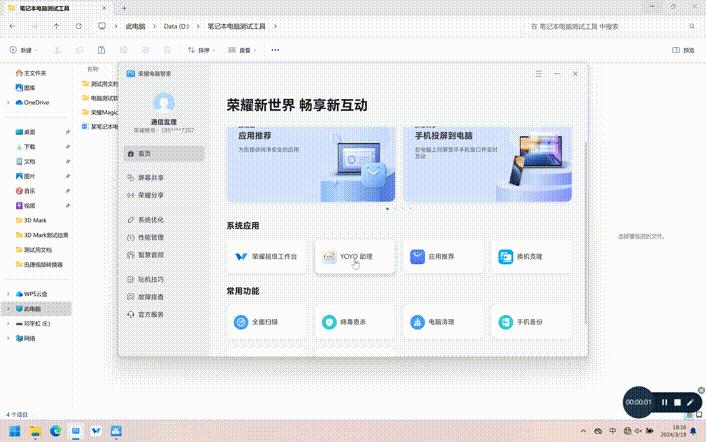Toggle the 预览 preview pane button
This screenshot has height=442, width=706.
683,50
